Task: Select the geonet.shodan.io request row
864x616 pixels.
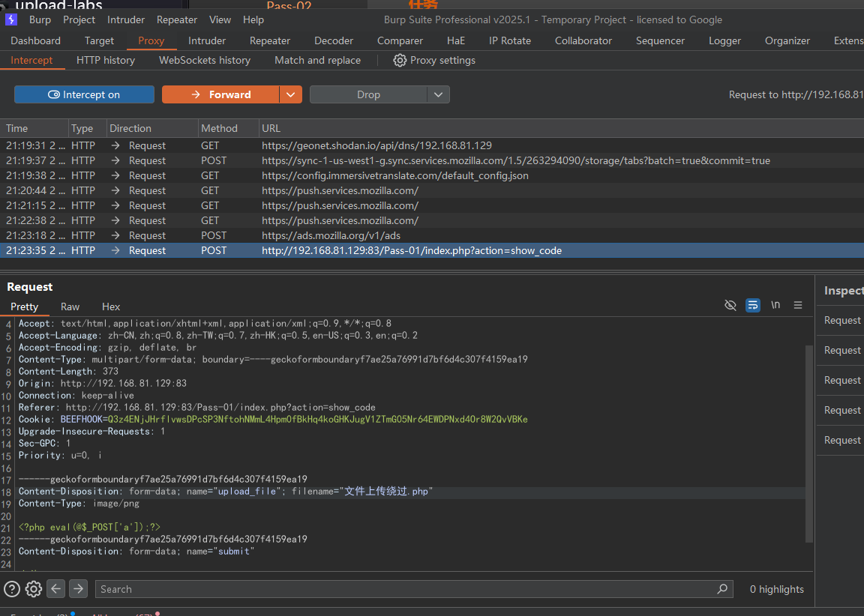Action: click(432, 146)
